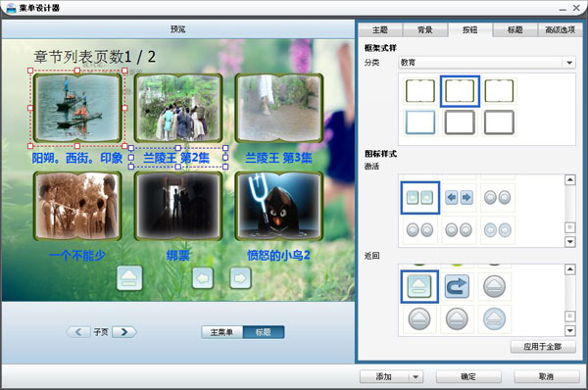Select the blue arrows activation icon style

(459, 197)
